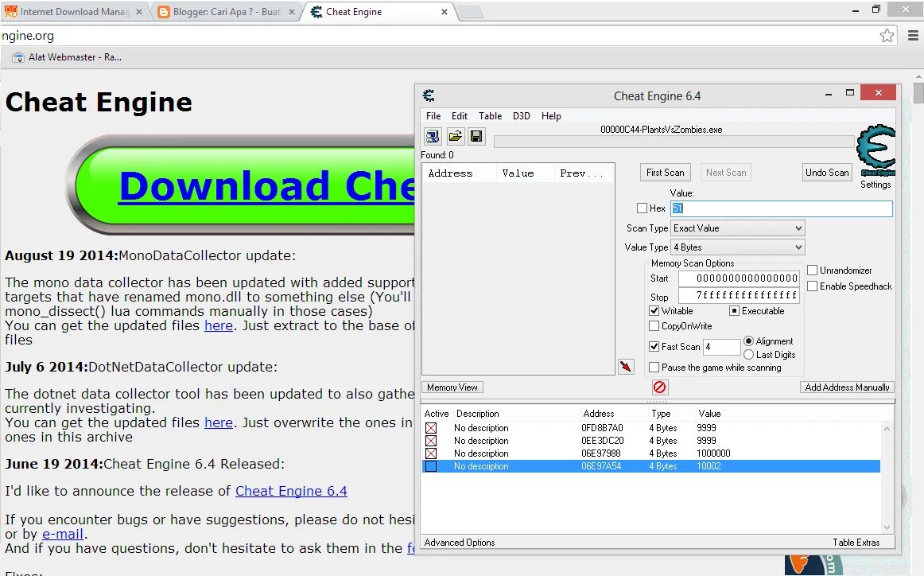This screenshot has width=924, height=576.
Task: Select the Alignment radio button
Action: point(749,341)
